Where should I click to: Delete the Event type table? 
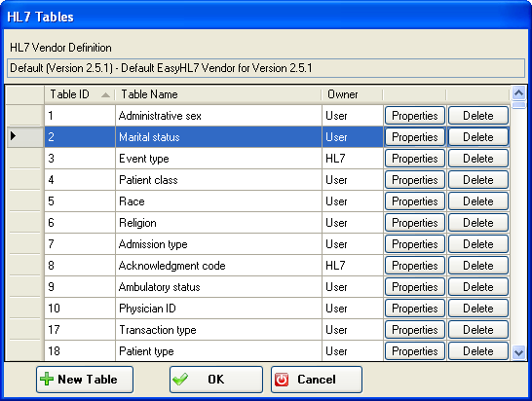[478, 159]
